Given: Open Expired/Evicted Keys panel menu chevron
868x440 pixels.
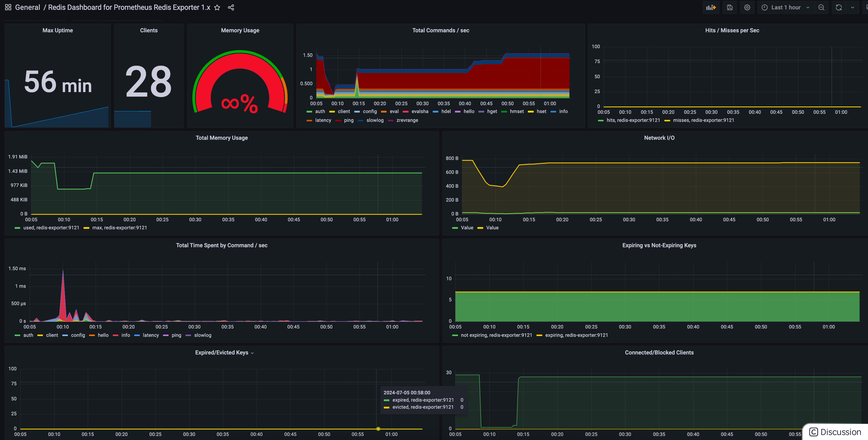Looking at the screenshot, I should pos(252,353).
